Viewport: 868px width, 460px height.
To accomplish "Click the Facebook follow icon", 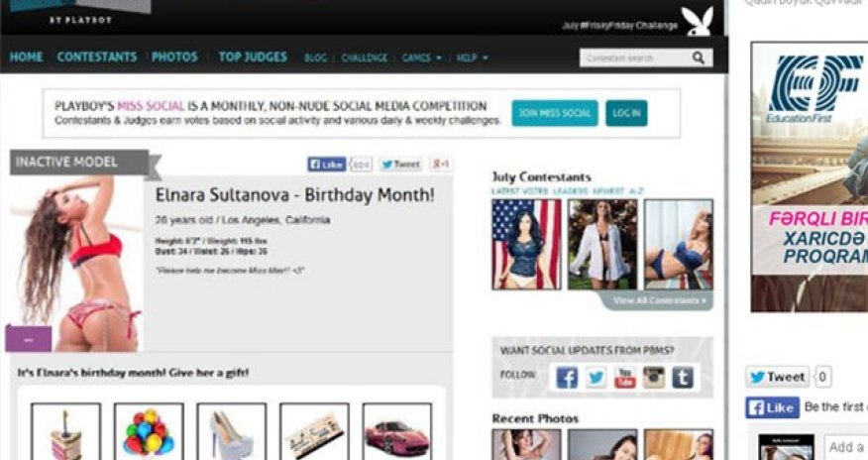I will pyautogui.click(x=567, y=378).
